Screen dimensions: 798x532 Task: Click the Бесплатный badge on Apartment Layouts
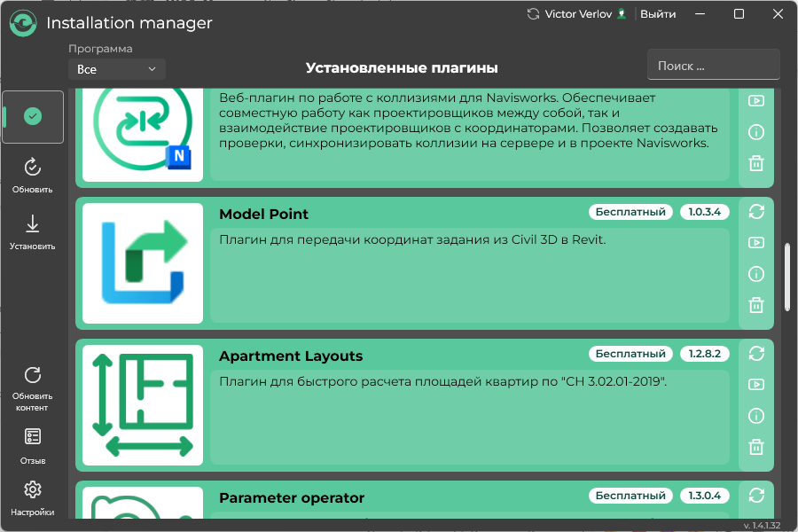pyautogui.click(x=630, y=353)
